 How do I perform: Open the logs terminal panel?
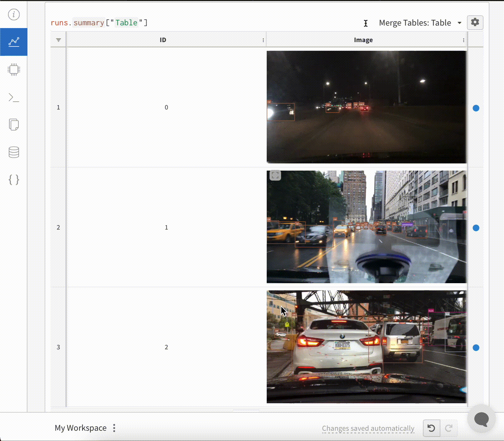pyautogui.click(x=14, y=98)
